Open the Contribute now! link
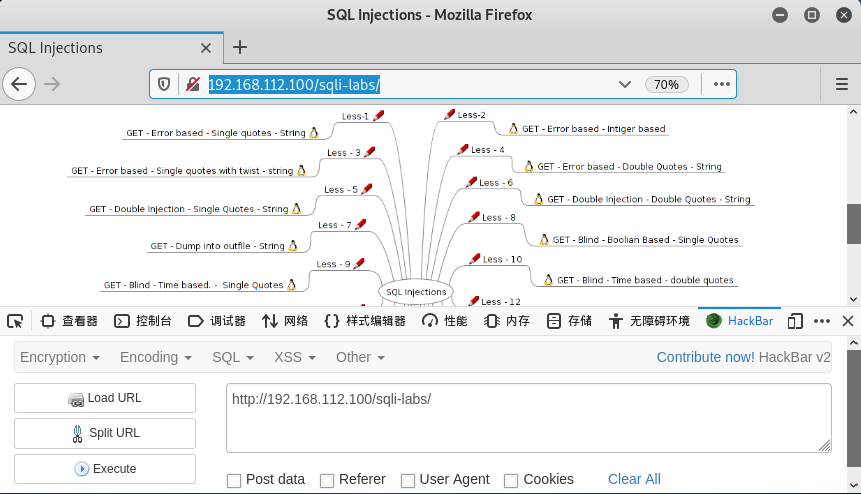Image resolution: width=861 pixels, height=494 pixels. coord(706,357)
